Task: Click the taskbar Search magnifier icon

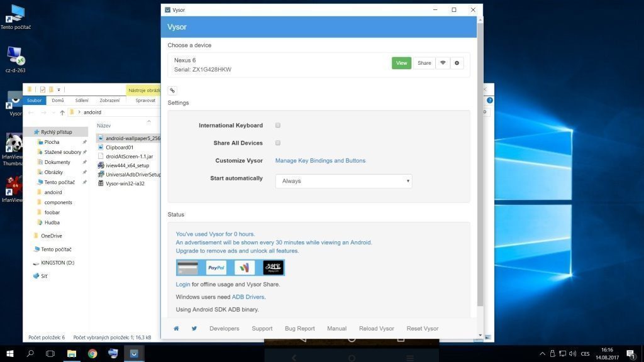Action: (x=30, y=353)
